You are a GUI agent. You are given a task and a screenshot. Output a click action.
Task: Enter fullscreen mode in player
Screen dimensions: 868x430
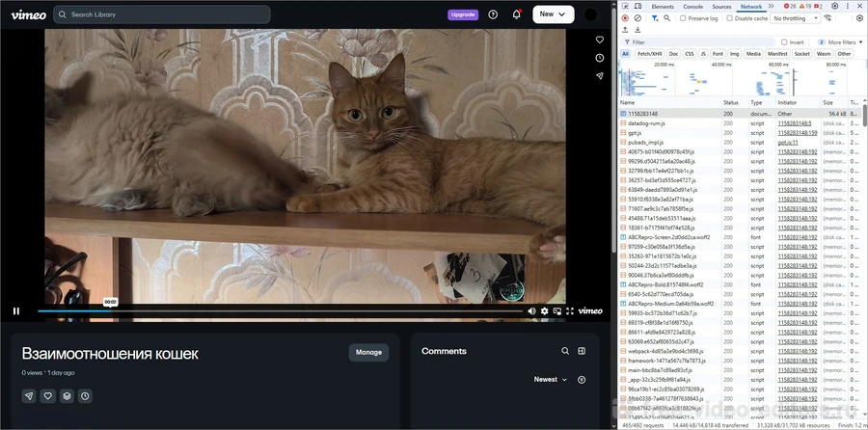(570, 311)
